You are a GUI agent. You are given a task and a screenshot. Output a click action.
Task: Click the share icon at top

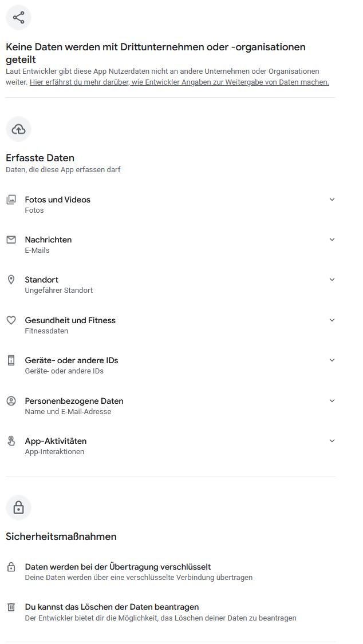click(x=18, y=18)
